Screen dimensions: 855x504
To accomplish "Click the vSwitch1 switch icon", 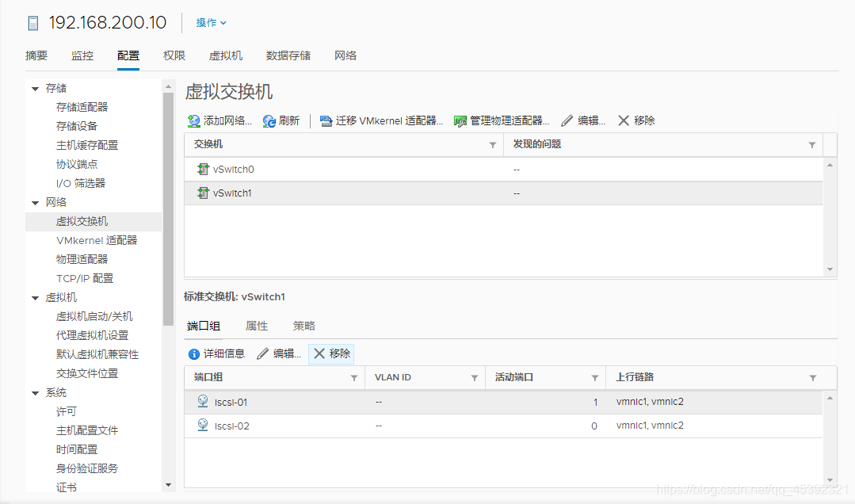I will [x=203, y=193].
